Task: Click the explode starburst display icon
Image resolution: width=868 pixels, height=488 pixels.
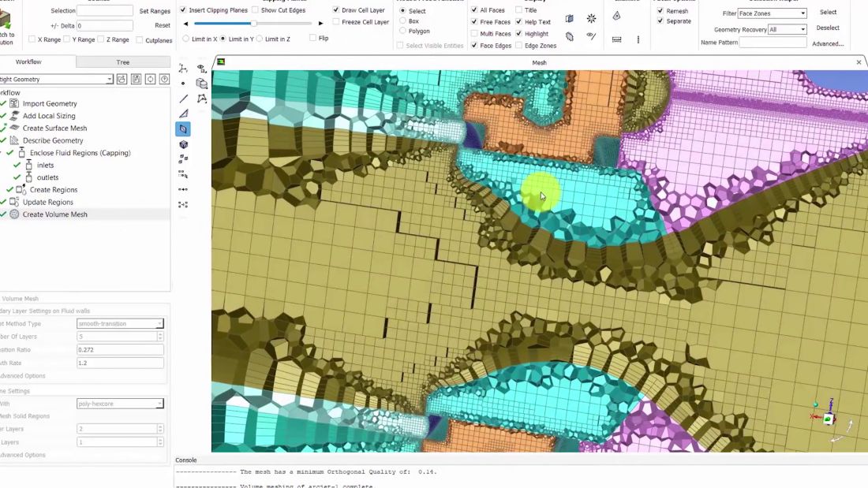Action: (591, 18)
